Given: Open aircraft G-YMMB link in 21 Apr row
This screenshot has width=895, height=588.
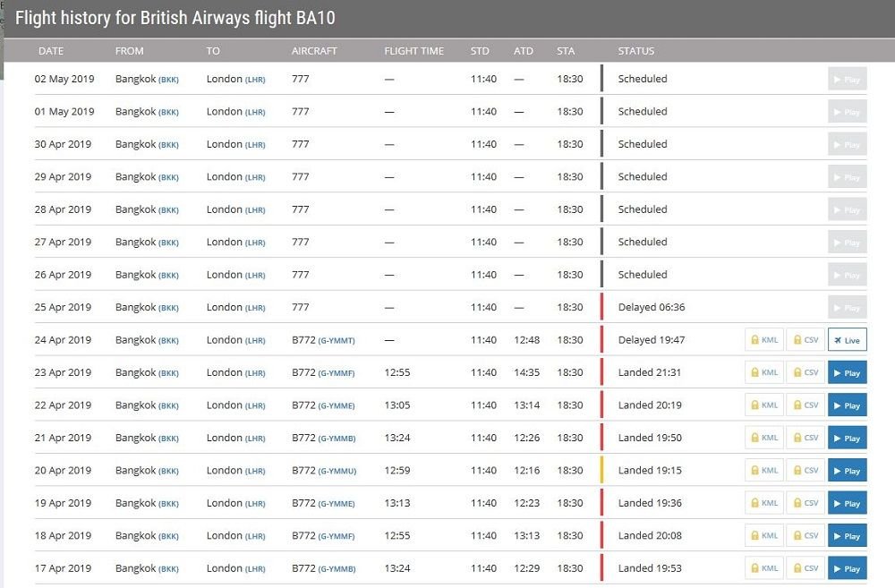Looking at the screenshot, I should [x=337, y=439].
